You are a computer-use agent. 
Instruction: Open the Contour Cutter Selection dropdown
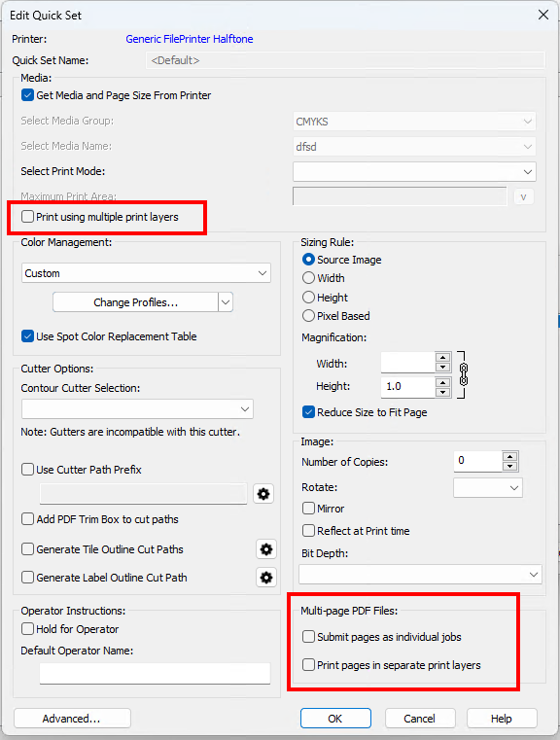click(137, 409)
